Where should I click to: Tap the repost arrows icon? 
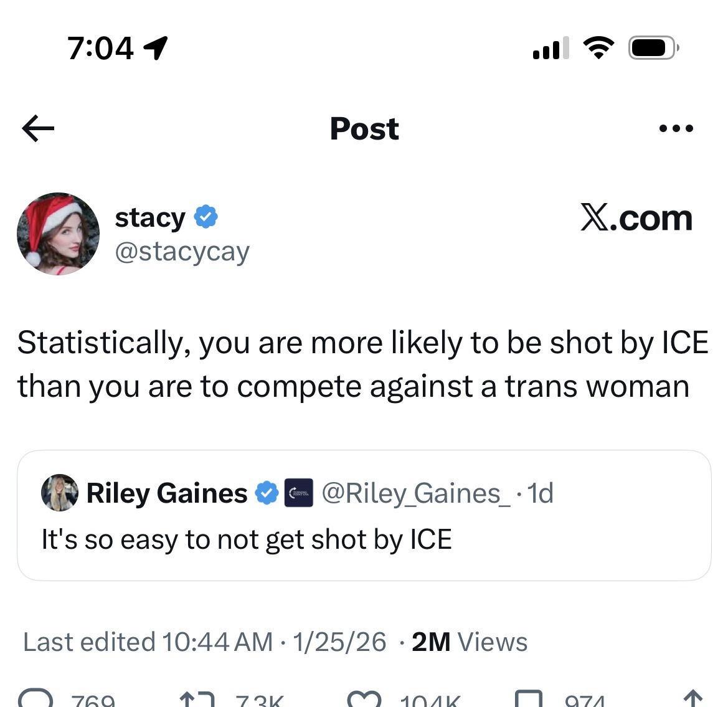click(197, 699)
